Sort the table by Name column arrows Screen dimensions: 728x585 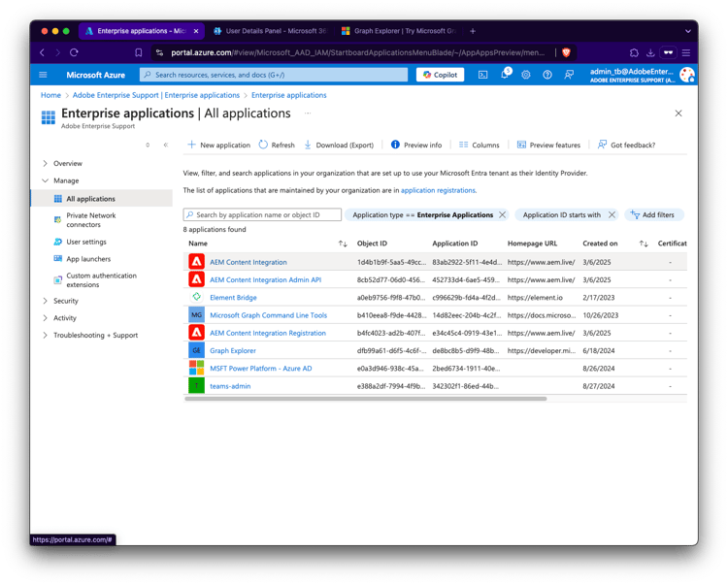click(x=343, y=244)
